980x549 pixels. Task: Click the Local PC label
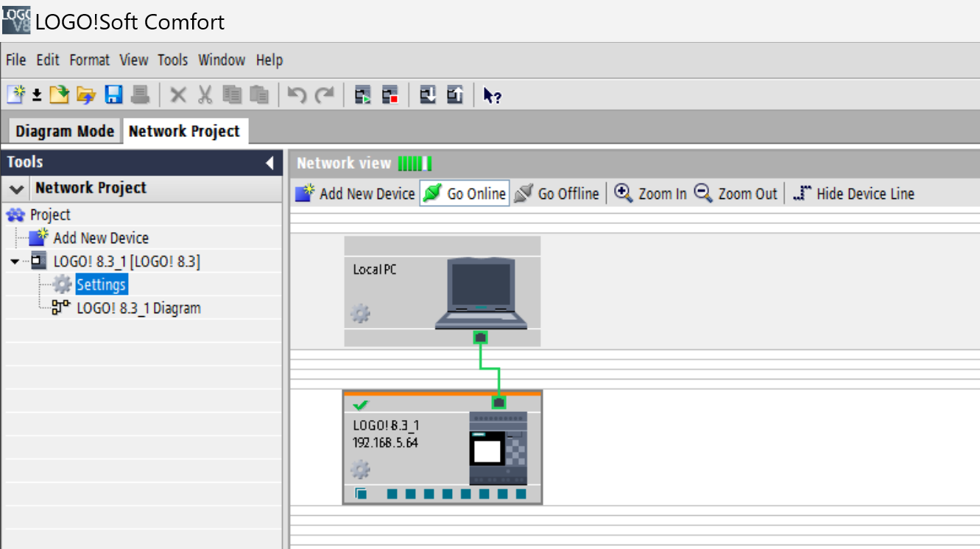[375, 270]
